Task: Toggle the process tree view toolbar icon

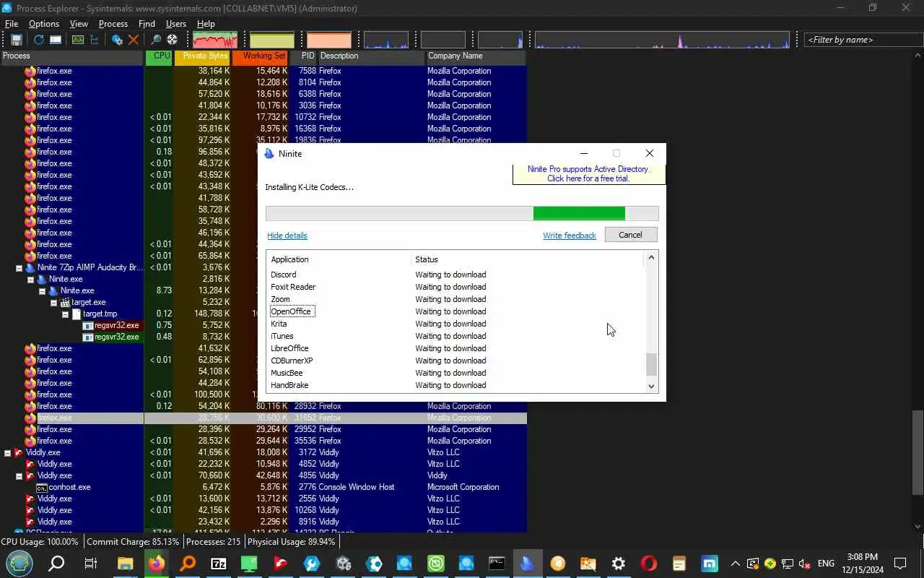Action: pos(94,40)
